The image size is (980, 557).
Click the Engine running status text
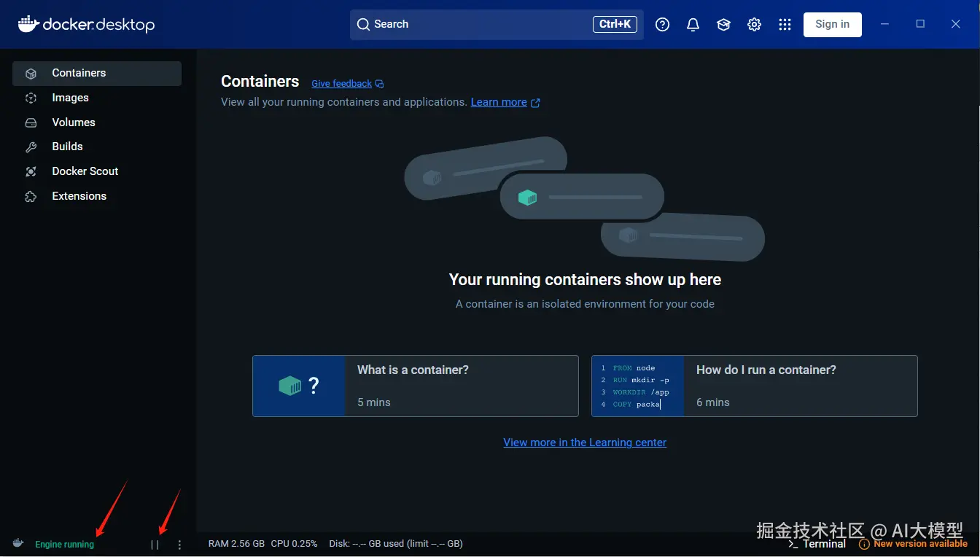[x=65, y=545]
